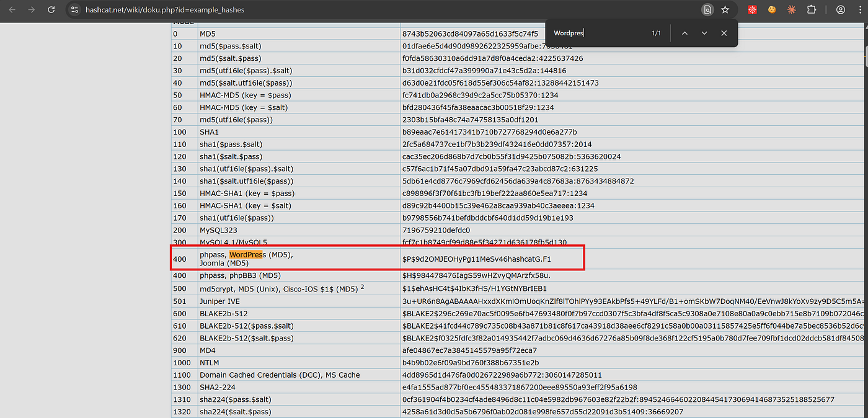The image size is (868, 418).
Task: Select the highlighted WordPress match text
Action: [247, 255]
